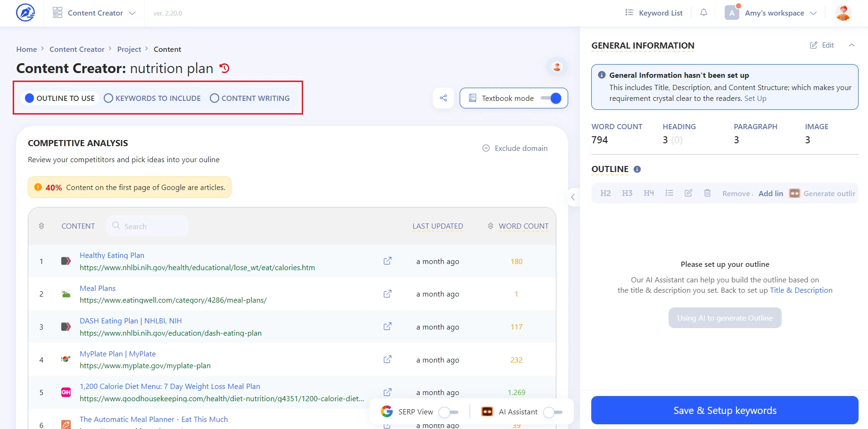Image resolution: width=868 pixels, height=429 pixels.
Task: Open the notifications bell
Action: [x=703, y=13]
